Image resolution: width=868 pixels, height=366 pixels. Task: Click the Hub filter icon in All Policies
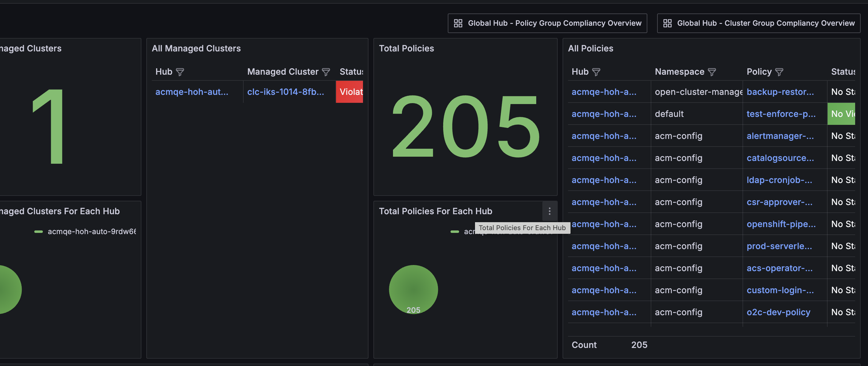[596, 72]
